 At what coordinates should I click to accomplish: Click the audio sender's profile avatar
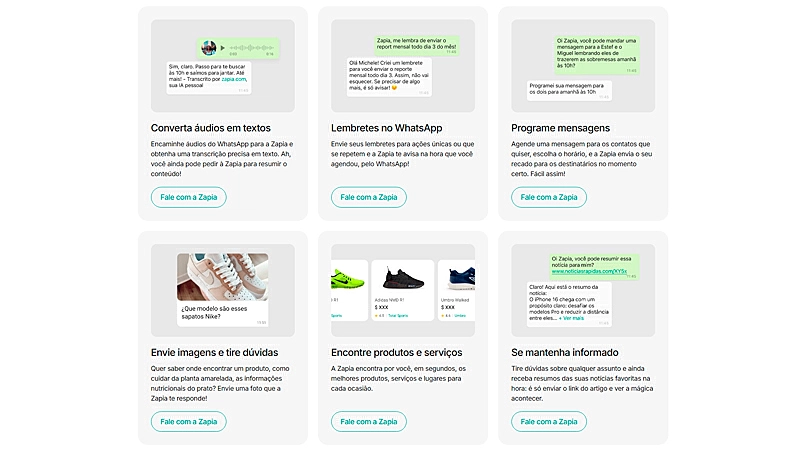coord(209,48)
